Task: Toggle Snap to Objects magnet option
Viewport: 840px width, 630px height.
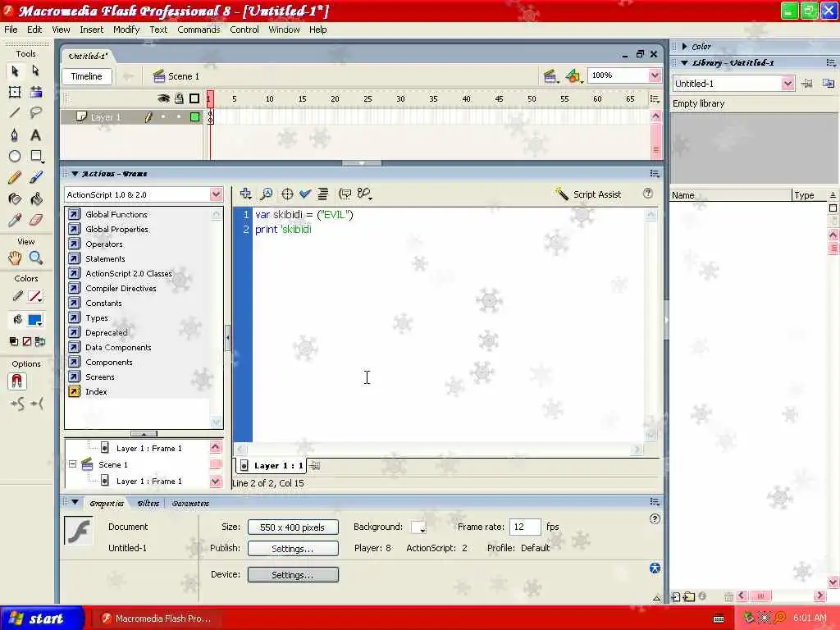Action: (x=17, y=381)
